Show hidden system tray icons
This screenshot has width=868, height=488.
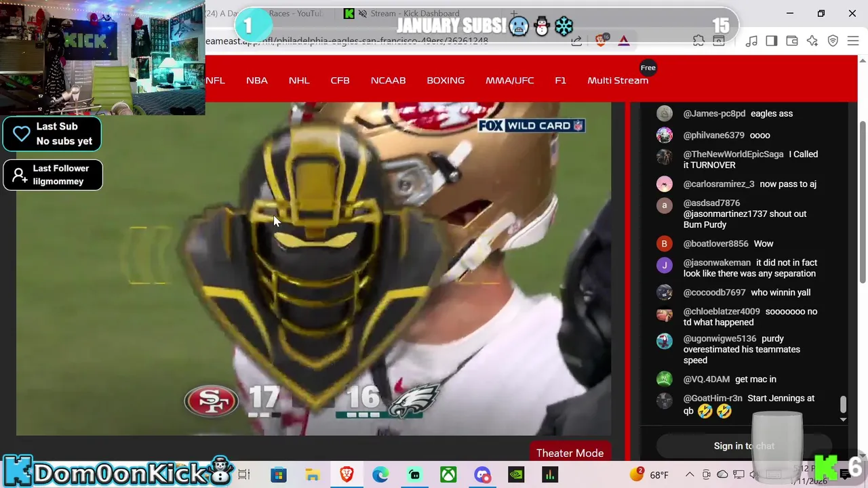point(690,474)
